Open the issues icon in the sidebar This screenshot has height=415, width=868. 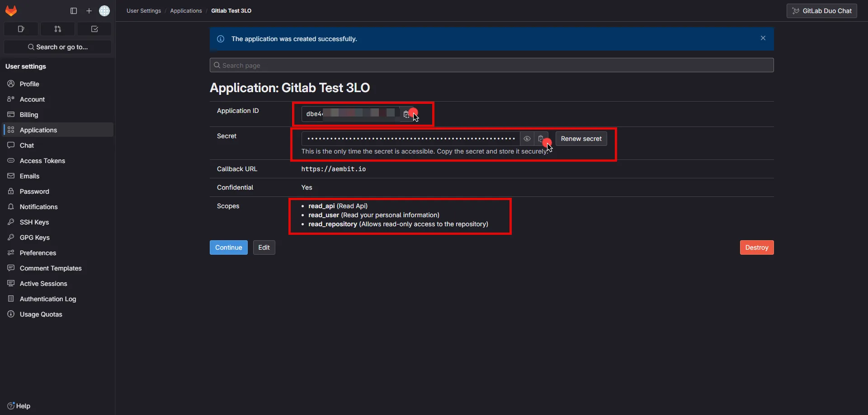pos(21,29)
